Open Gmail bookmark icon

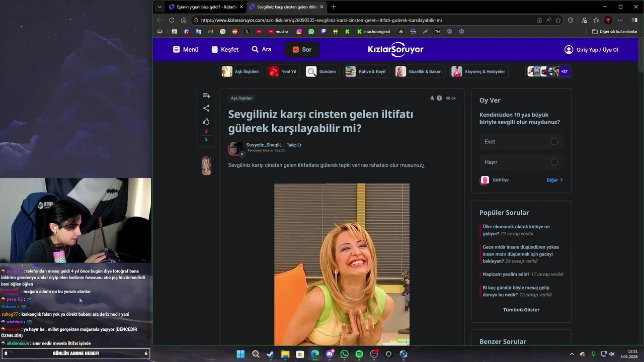[x=210, y=31]
